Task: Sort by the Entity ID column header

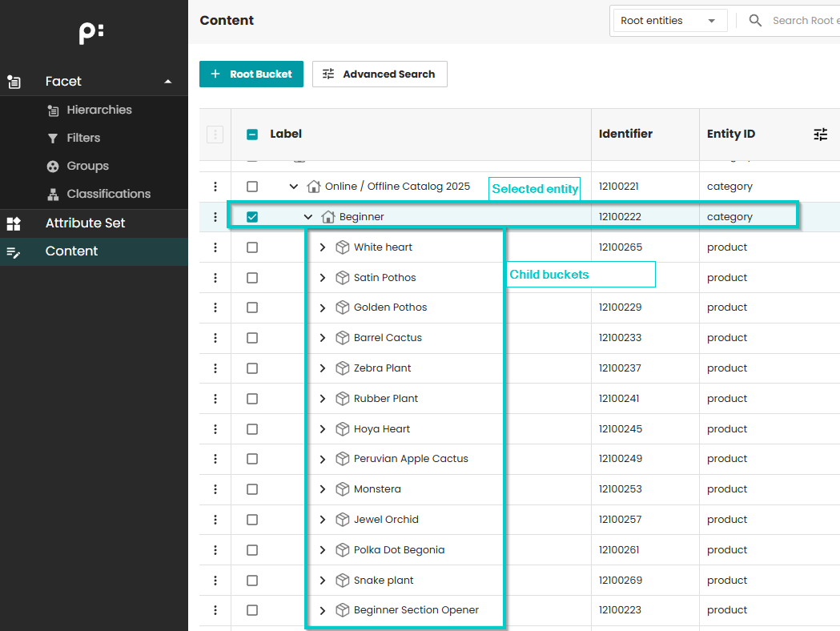Action: point(731,134)
